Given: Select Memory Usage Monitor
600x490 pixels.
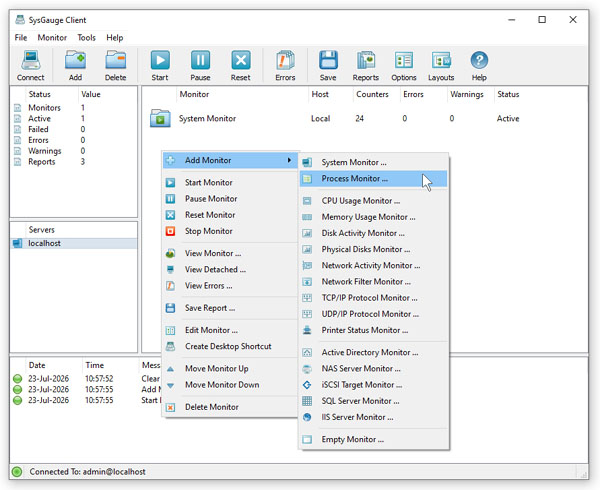Looking at the screenshot, I should (373, 217).
